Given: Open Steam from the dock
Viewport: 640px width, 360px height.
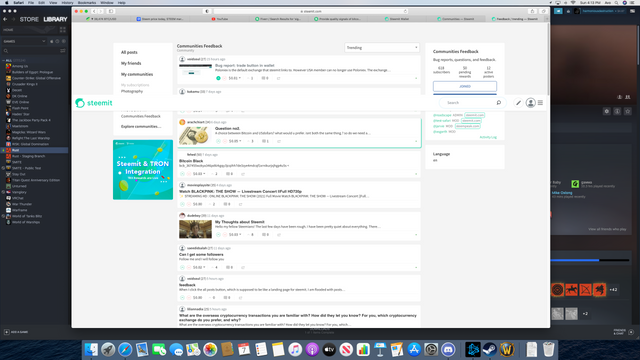Looking at the screenshot, I should (490, 349).
